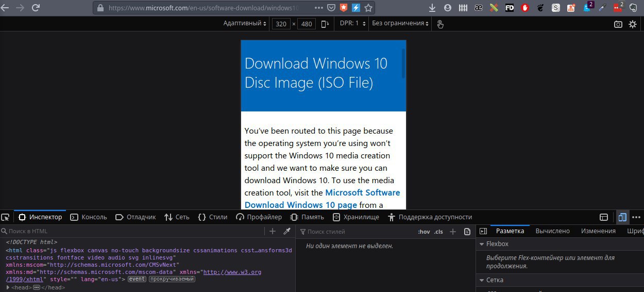Open the Адаптивный device dropdown

pyautogui.click(x=245, y=23)
